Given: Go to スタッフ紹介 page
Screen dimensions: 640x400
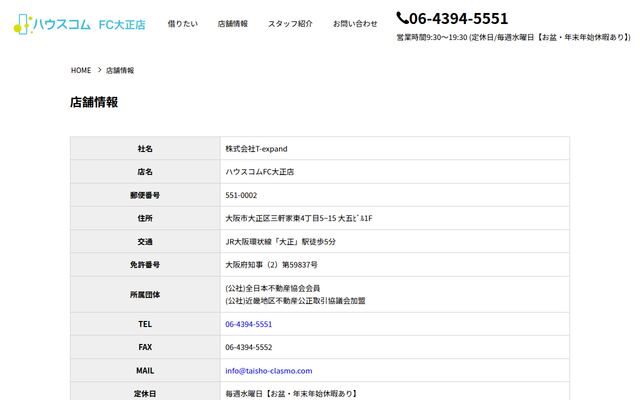Looking at the screenshot, I should click(x=290, y=24).
